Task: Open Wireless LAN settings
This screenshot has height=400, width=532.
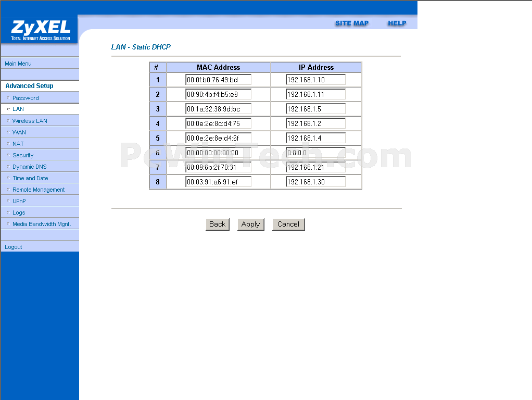Action: click(30, 121)
